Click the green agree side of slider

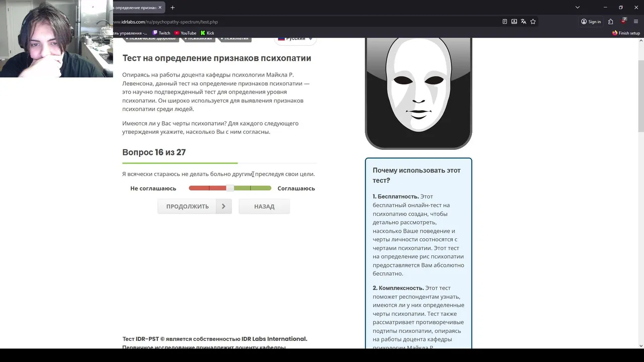253,188
